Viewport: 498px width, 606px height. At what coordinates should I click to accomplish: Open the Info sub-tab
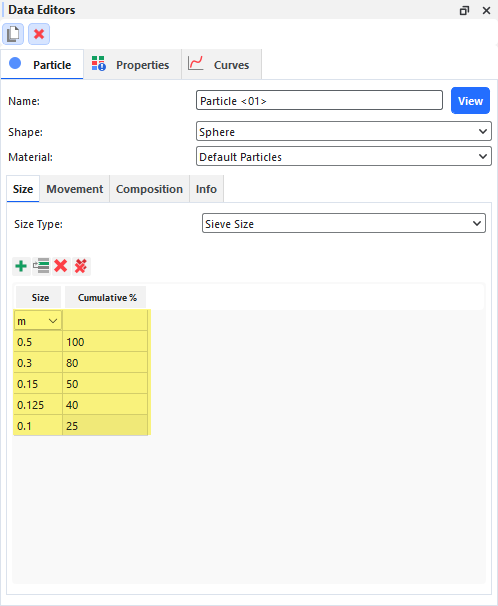(x=206, y=189)
